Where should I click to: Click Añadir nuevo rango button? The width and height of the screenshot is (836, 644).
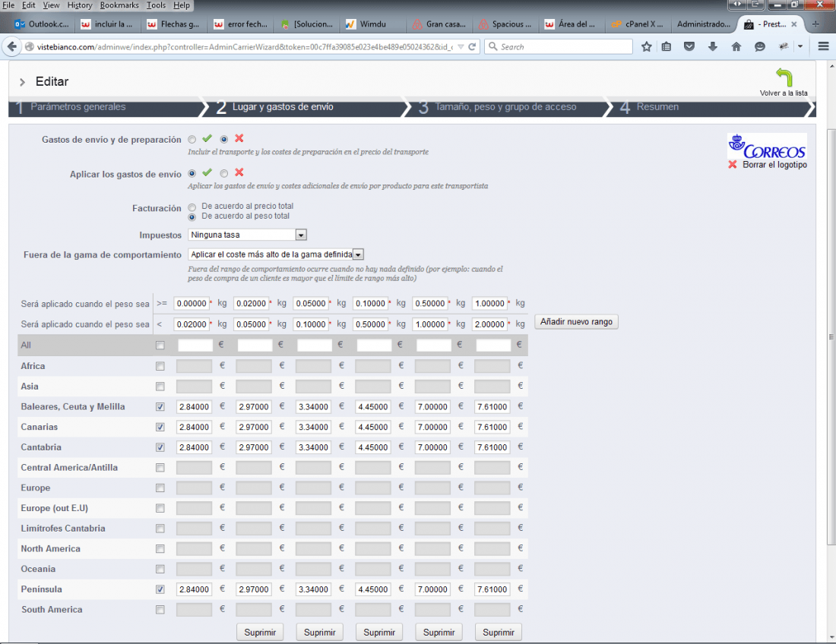coord(576,322)
